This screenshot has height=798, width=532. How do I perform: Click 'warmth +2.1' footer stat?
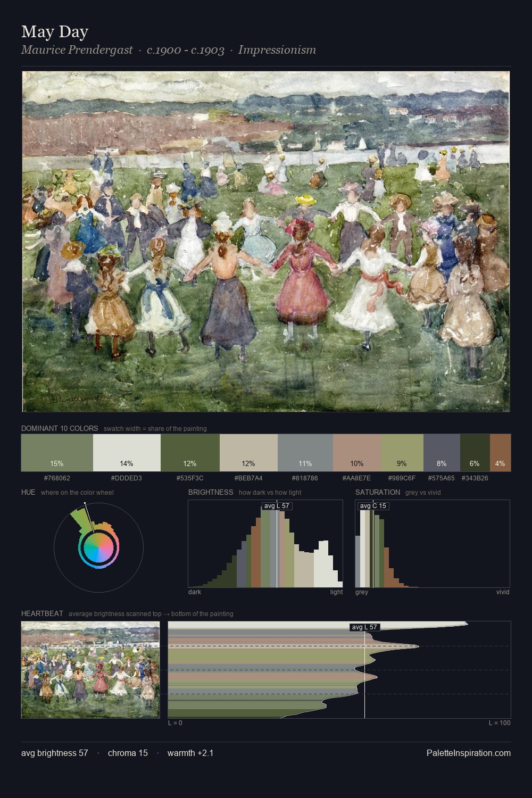pyautogui.click(x=190, y=753)
